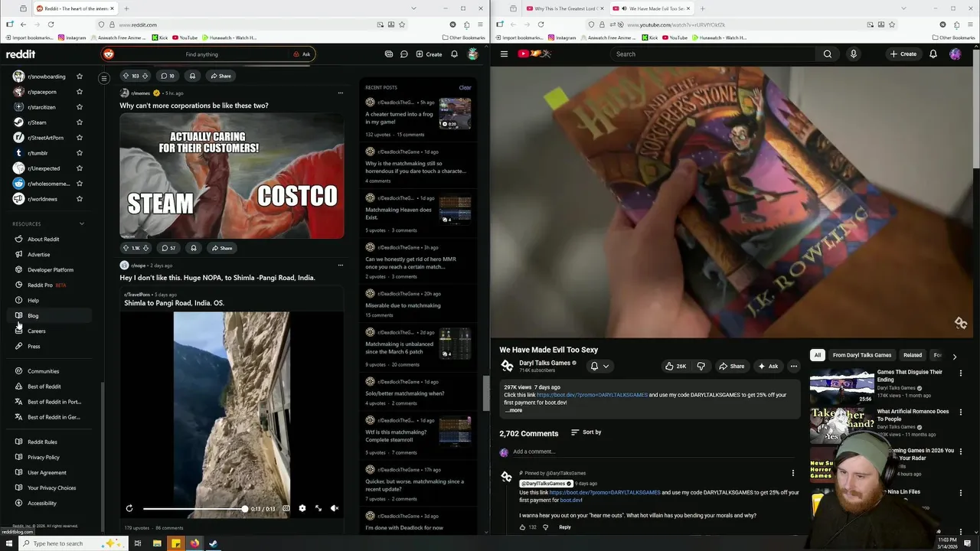Click the Ask button in Reddit search
980x551 pixels.
point(302,54)
